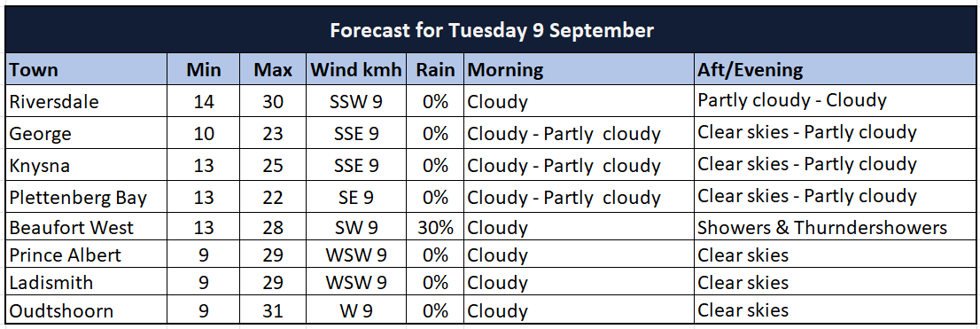Select the Rain column header
Screen dimensions: 980x329
click(x=435, y=69)
